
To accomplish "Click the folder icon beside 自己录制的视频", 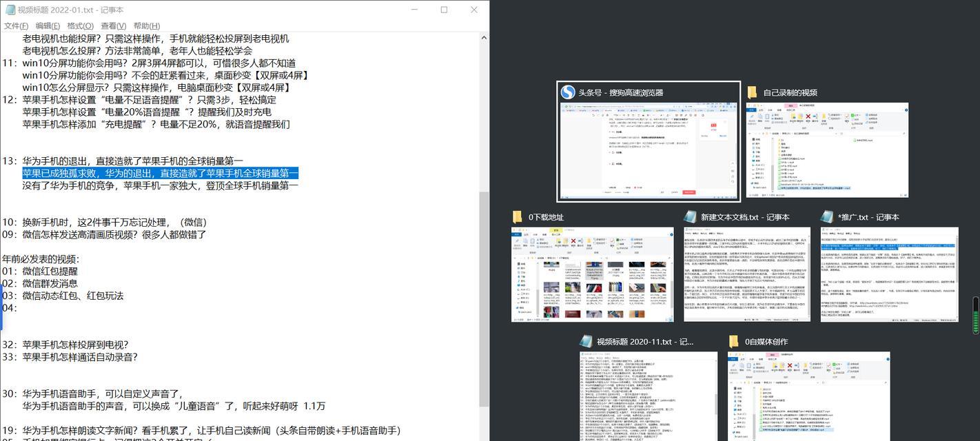I will pyautogui.click(x=753, y=92).
